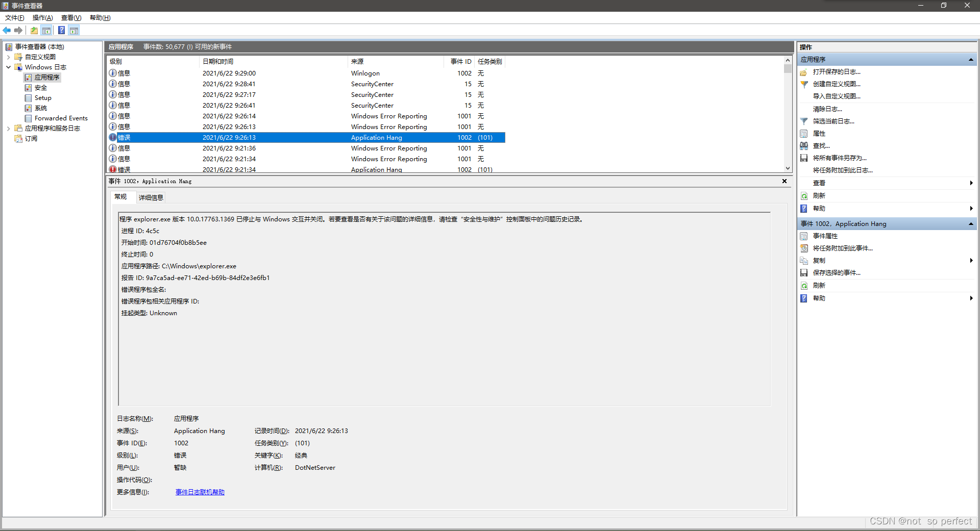The image size is (980, 531).
Task: Open 事件属性 action
Action: (x=825, y=236)
